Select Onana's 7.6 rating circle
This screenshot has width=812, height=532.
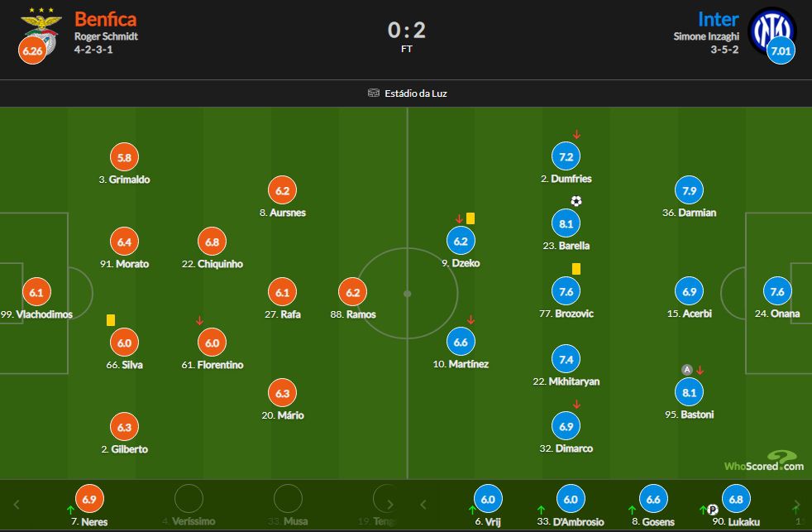tap(777, 291)
